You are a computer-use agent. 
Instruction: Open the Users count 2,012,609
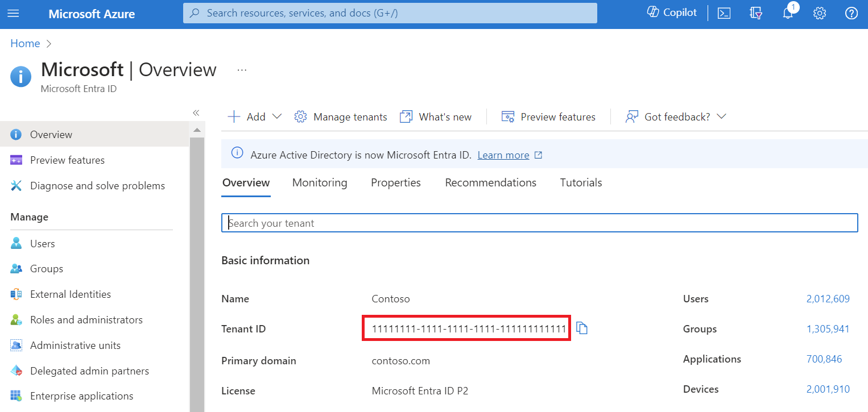pos(828,299)
